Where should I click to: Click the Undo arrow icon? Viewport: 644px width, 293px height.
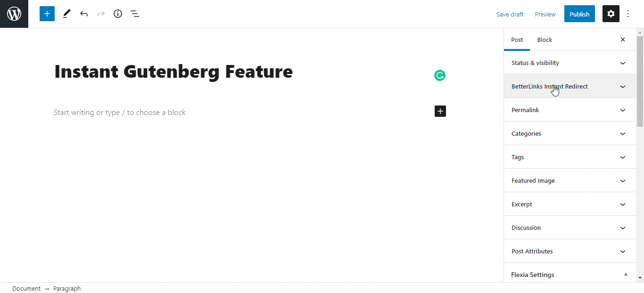click(x=84, y=14)
